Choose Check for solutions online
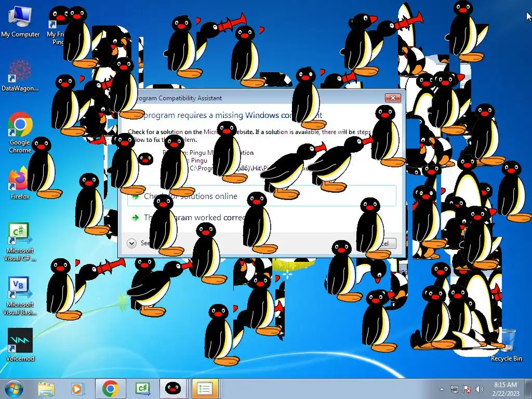The width and height of the screenshot is (532, 399). [x=262, y=196]
